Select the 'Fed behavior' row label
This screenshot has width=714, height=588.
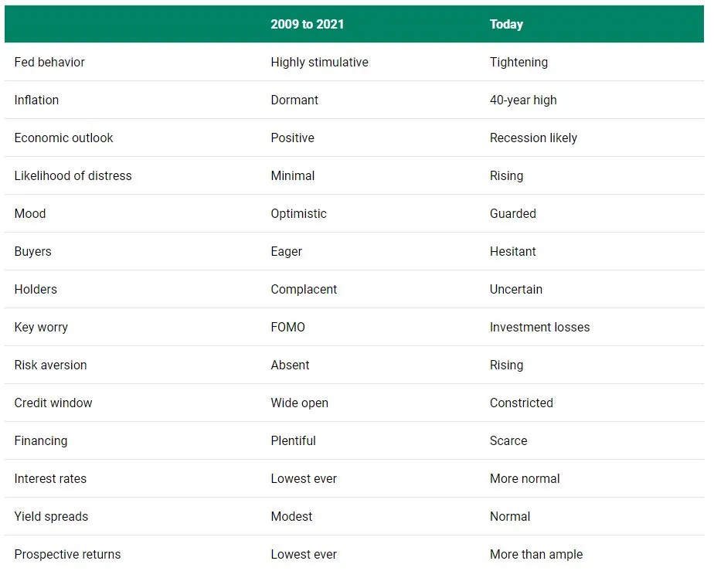point(49,62)
